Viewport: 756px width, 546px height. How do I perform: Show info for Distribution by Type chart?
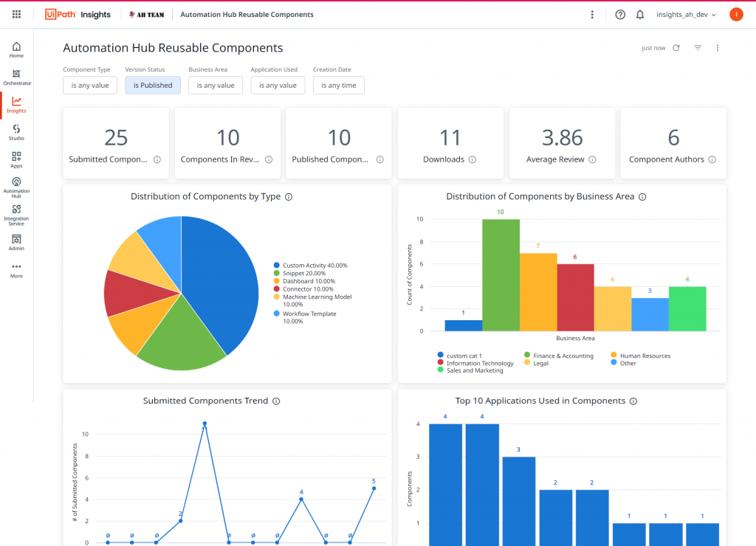tap(289, 196)
